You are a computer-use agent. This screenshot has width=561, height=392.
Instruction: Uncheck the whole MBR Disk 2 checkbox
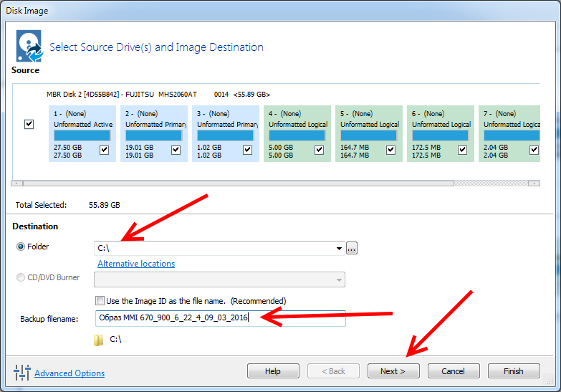[29, 124]
